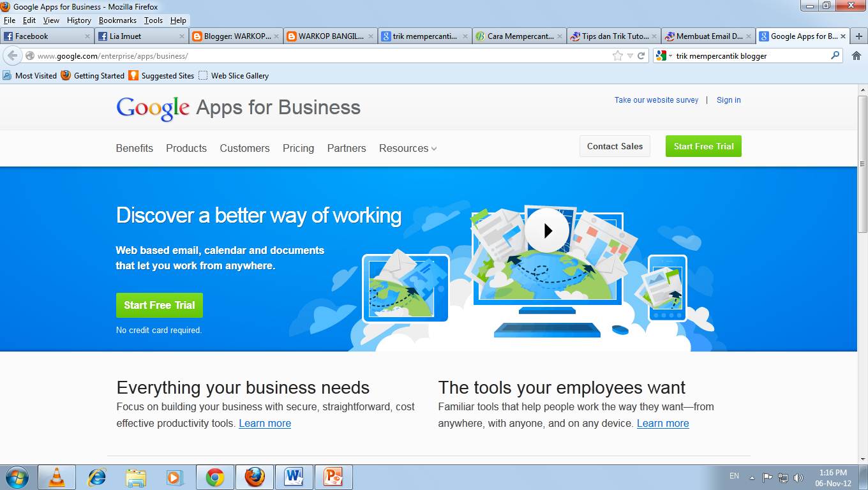Image resolution: width=868 pixels, height=490 pixels.
Task: Click the Firefox back arrow button
Action: coord(12,56)
